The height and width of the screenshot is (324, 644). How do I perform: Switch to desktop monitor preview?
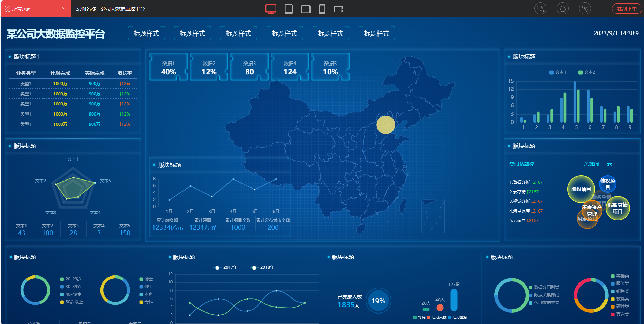coord(271,9)
